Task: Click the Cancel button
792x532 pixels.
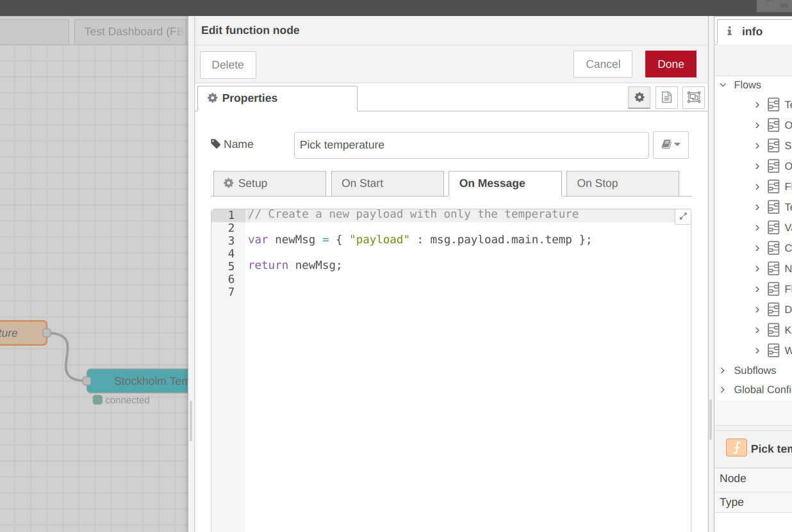Action: [603, 64]
